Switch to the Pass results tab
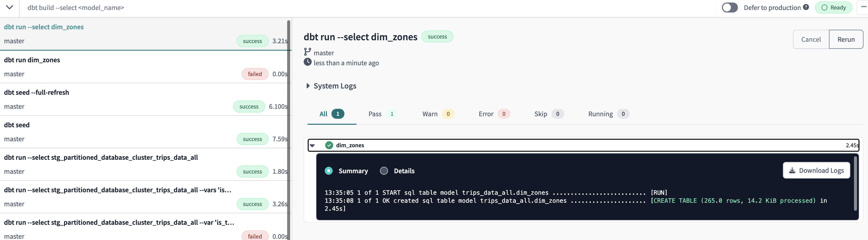Screen dimensions: 868x240 tap(383, 114)
